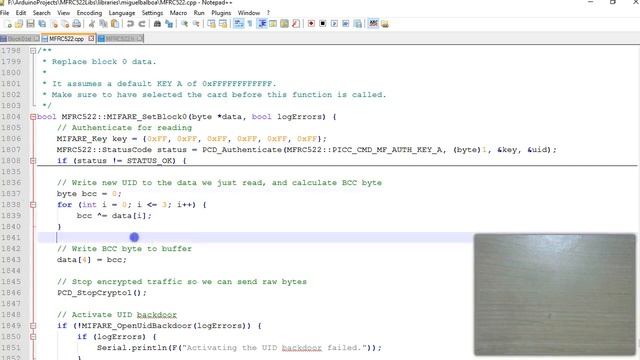Screen dimensions: 640x360
Task: Zoom in using the toolbar icon
Action: [x=184, y=24]
